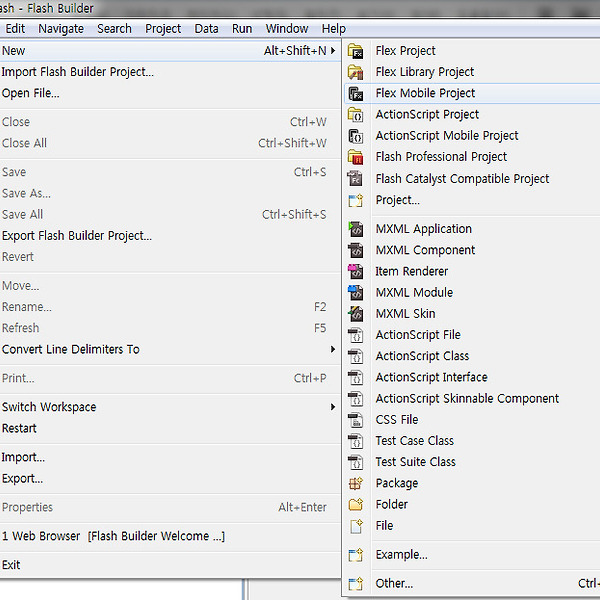600x600 pixels.
Task: Open the Navigate menu
Action: click(61, 29)
